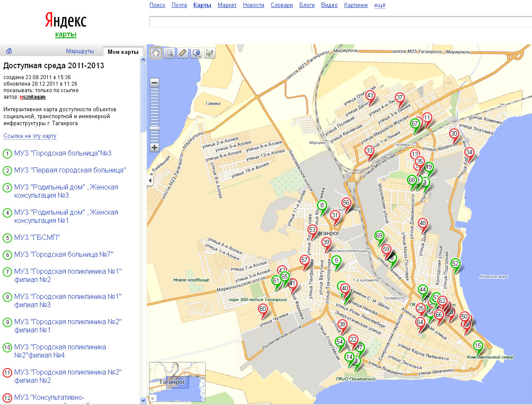Click red map marker 56

(346, 202)
